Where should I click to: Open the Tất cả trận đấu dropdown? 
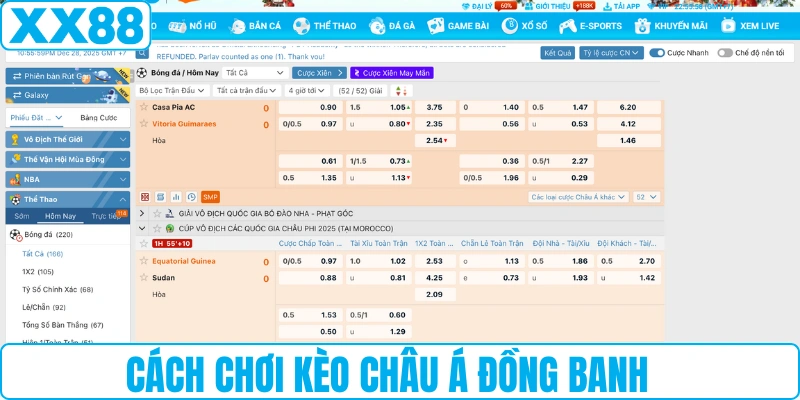click(247, 91)
